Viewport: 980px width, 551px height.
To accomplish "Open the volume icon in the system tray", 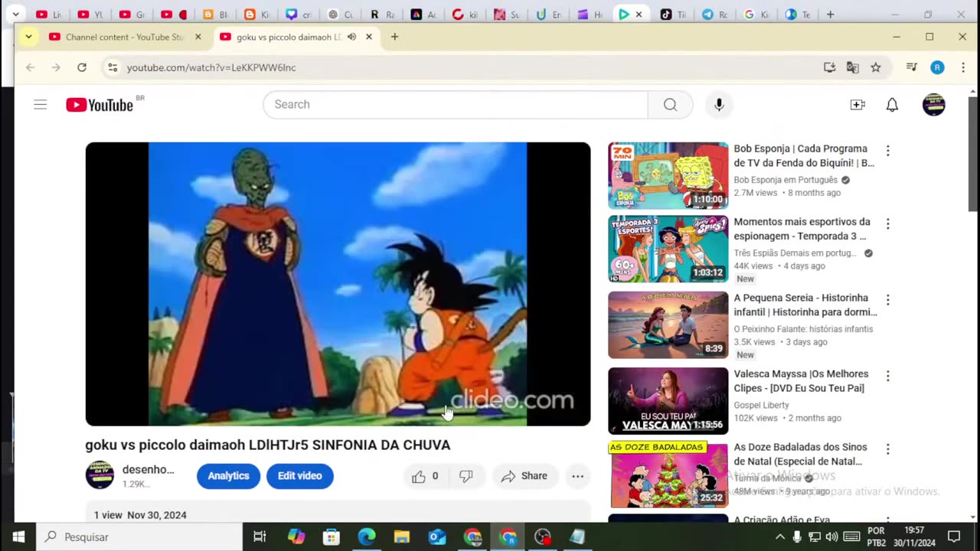I will pyautogui.click(x=831, y=536).
